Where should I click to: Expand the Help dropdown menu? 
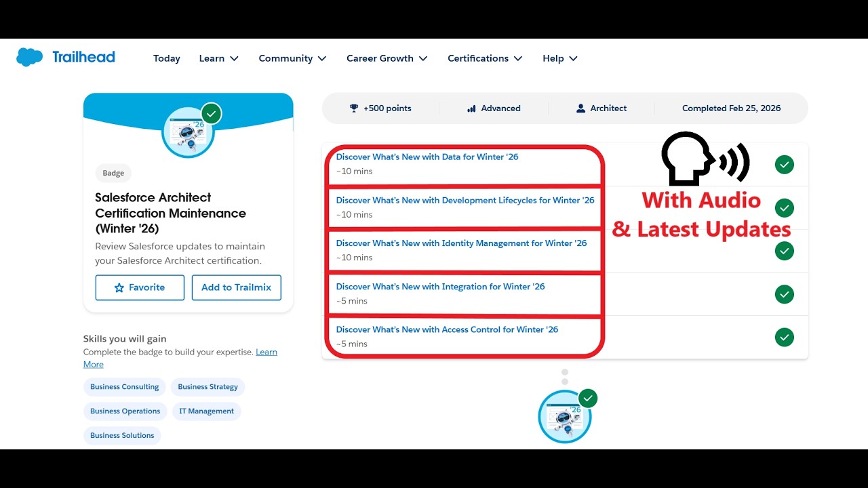click(560, 58)
